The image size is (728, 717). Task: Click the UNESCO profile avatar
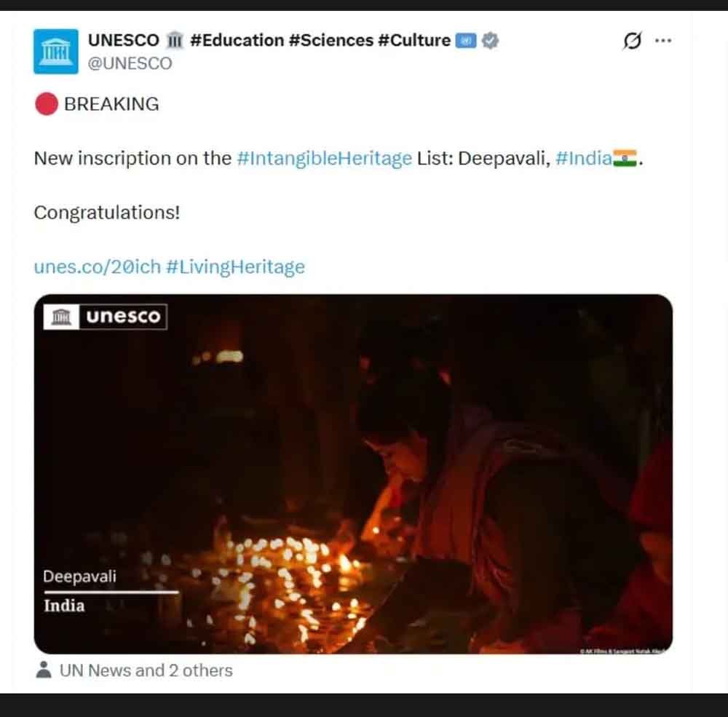pyautogui.click(x=56, y=51)
